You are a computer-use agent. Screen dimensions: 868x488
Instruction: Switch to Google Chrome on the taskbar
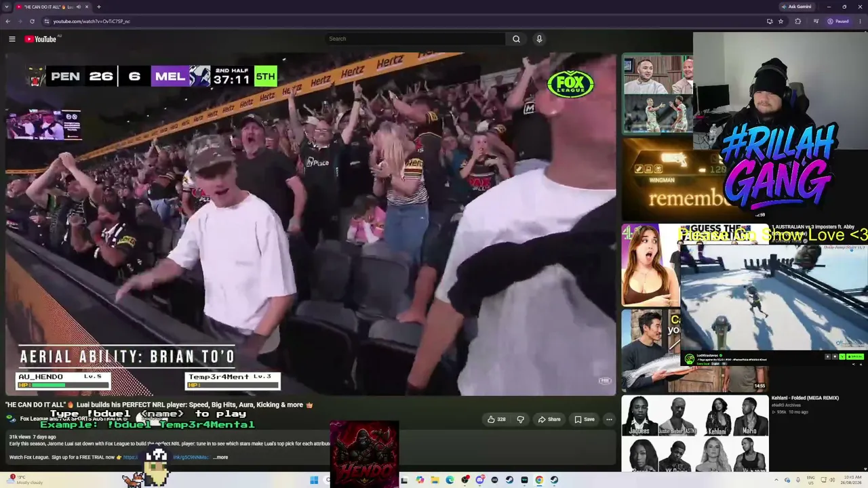pyautogui.click(x=539, y=480)
